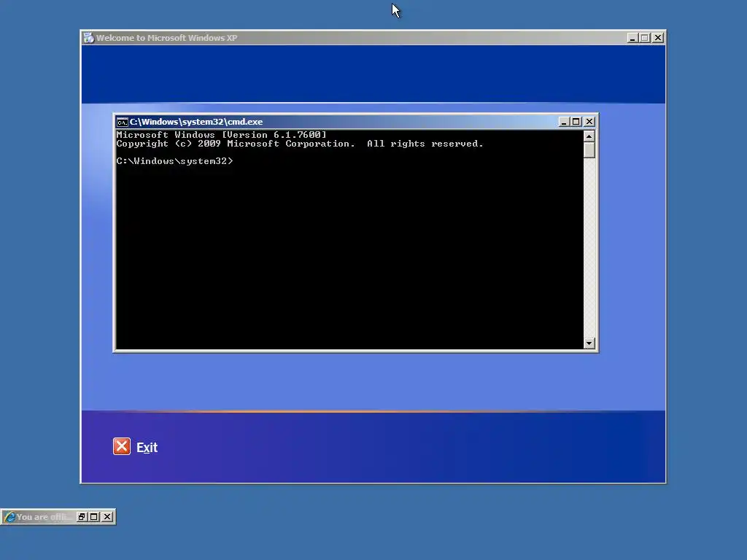
Task: Click the Exit label text
Action: pyautogui.click(x=147, y=448)
